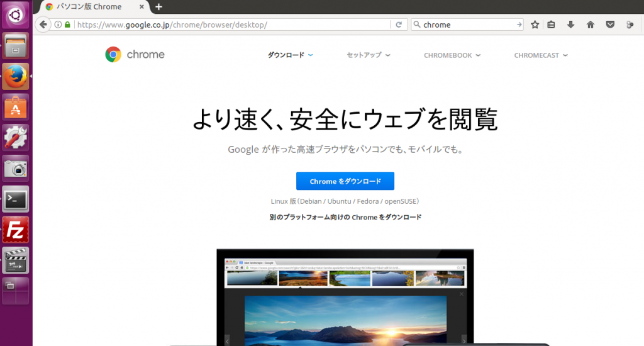Submit search with the arrow in search box
The image size is (644, 346).
519,25
